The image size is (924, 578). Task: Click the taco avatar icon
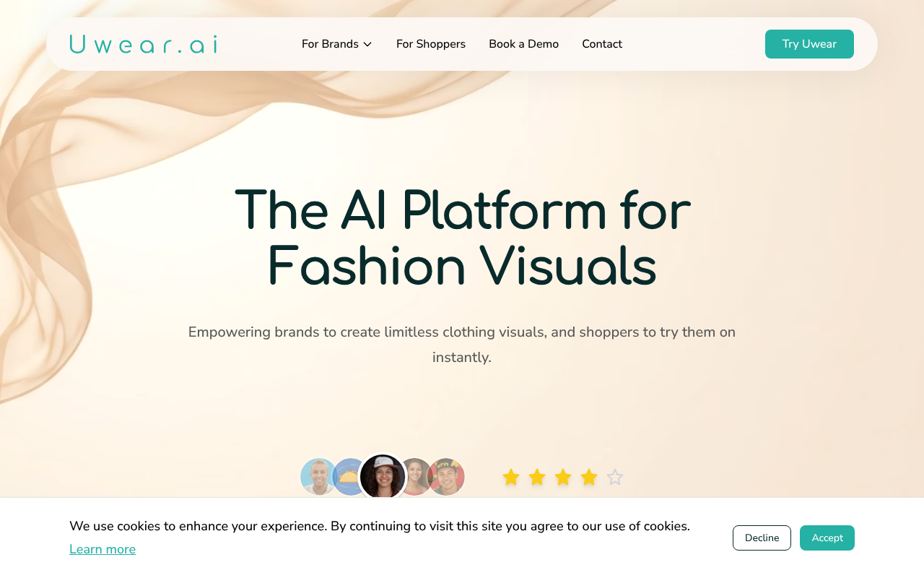tap(349, 477)
